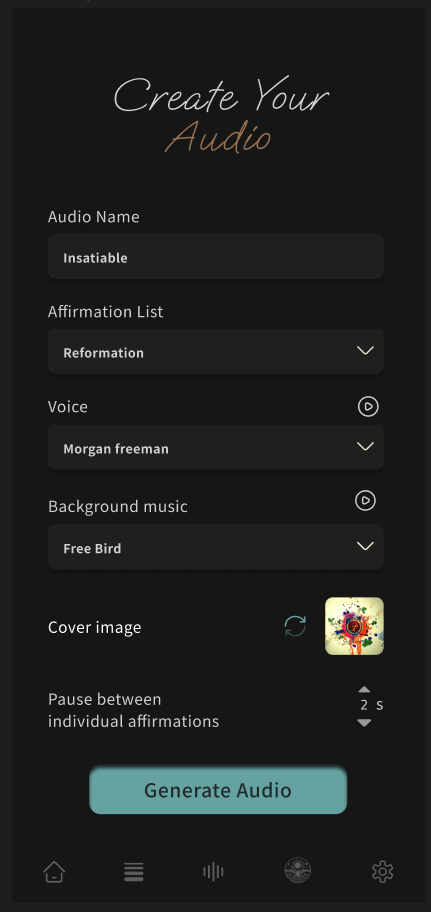Open the Morgan freeman voice selector
The width and height of the screenshot is (431, 912).
click(x=216, y=447)
